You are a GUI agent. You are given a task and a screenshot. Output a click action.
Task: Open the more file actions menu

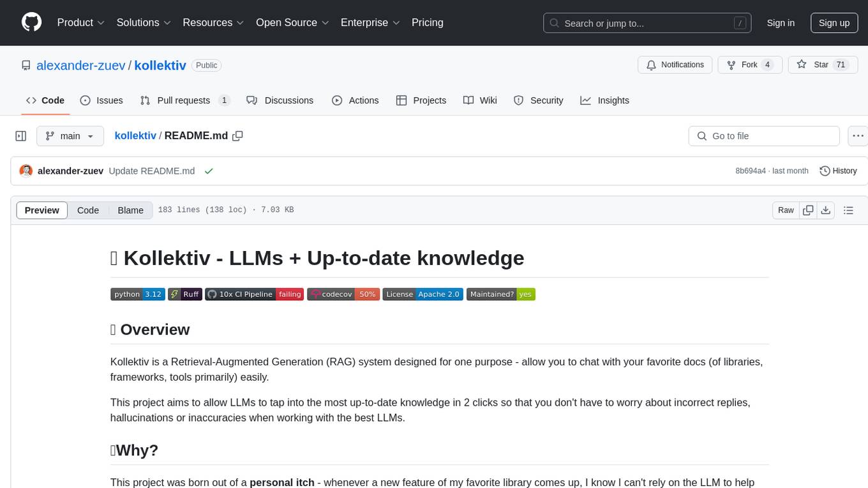pyautogui.click(x=858, y=136)
